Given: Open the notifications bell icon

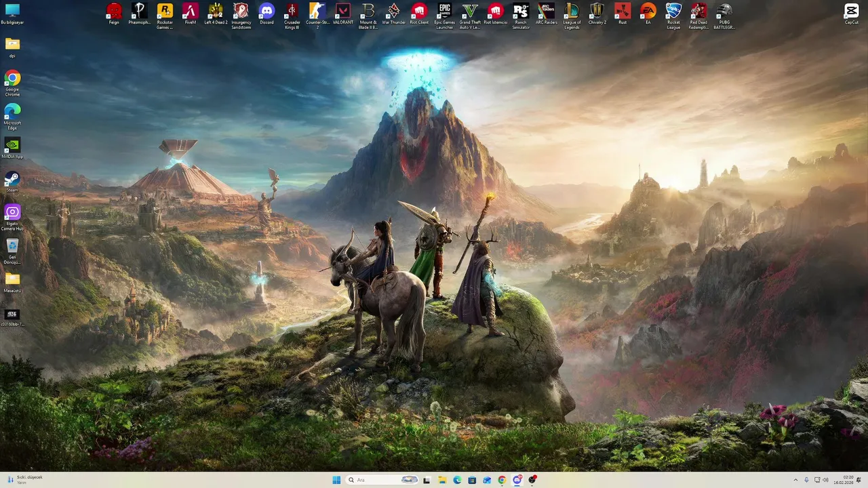Looking at the screenshot, I should point(859,480).
